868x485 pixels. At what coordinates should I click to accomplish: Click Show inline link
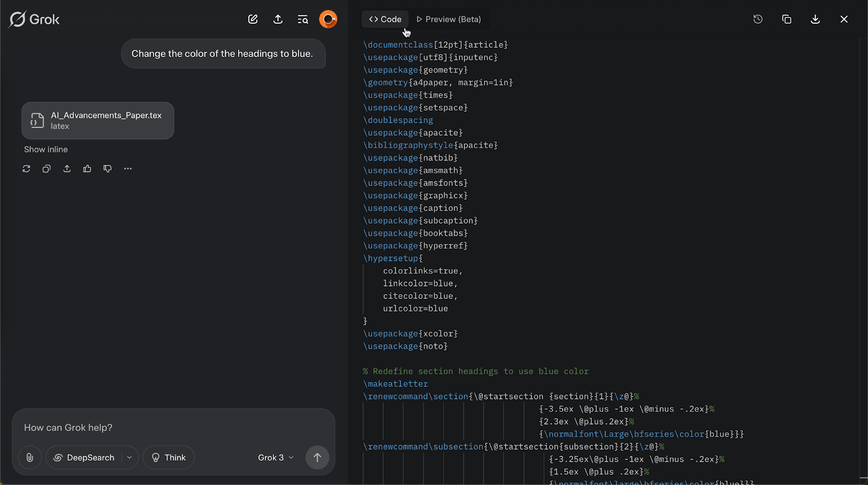(x=46, y=149)
